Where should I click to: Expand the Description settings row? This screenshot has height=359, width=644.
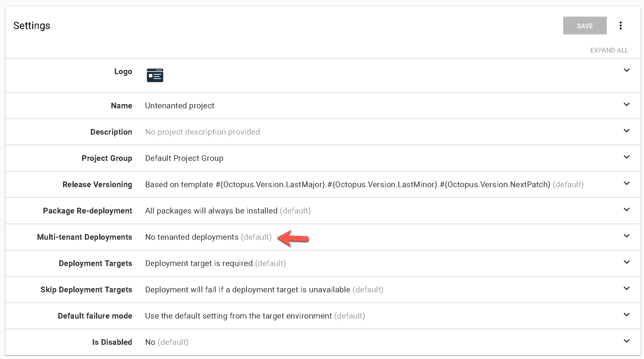coord(626,131)
